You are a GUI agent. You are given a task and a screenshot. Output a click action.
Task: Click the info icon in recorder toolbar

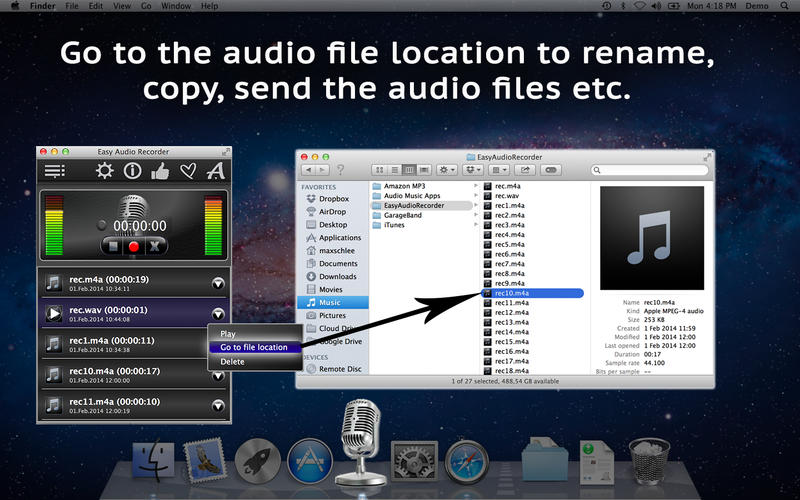132,171
